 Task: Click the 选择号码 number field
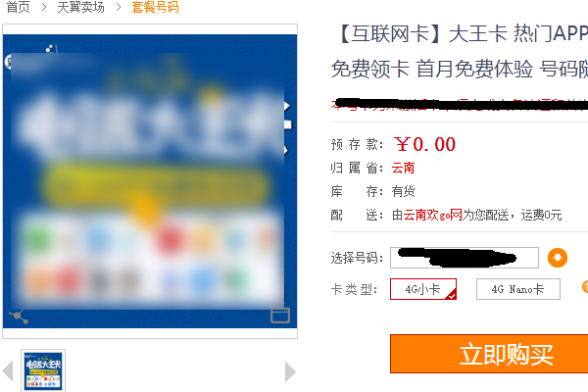coord(465,258)
